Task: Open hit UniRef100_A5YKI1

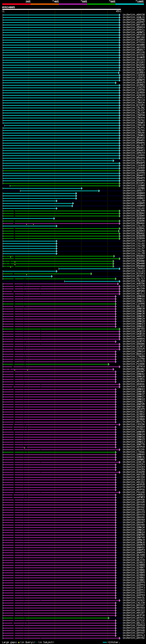Action: point(134,30)
